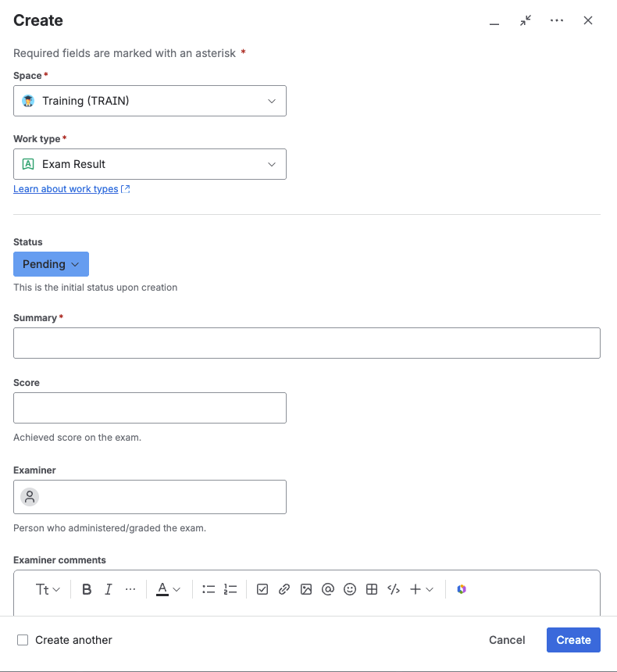This screenshot has width=617, height=672.
Task: Open the Work type dropdown Exam Result
Action: pyautogui.click(x=150, y=164)
